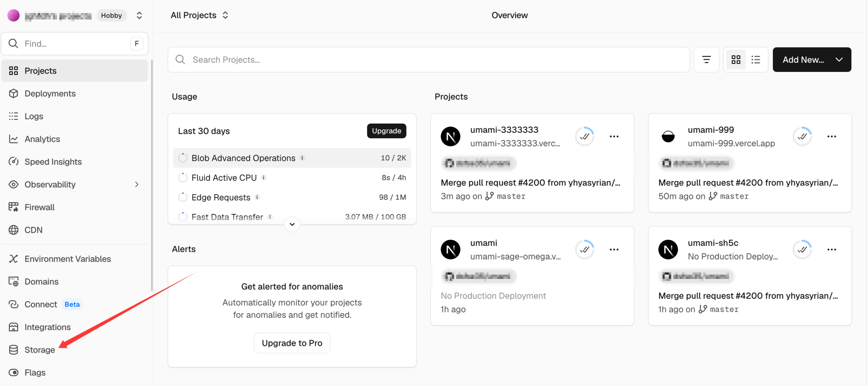The image size is (868, 386).
Task: Open Analytics from the sidebar
Action: (x=75, y=139)
